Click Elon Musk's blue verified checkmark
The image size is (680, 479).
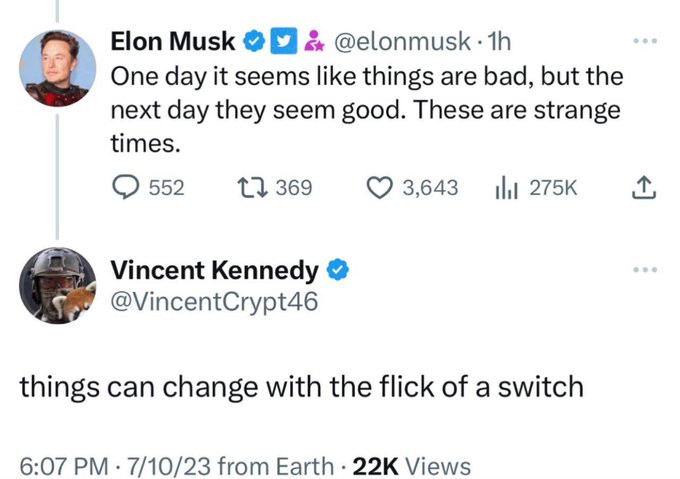pyautogui.click(x=254, y=42)
